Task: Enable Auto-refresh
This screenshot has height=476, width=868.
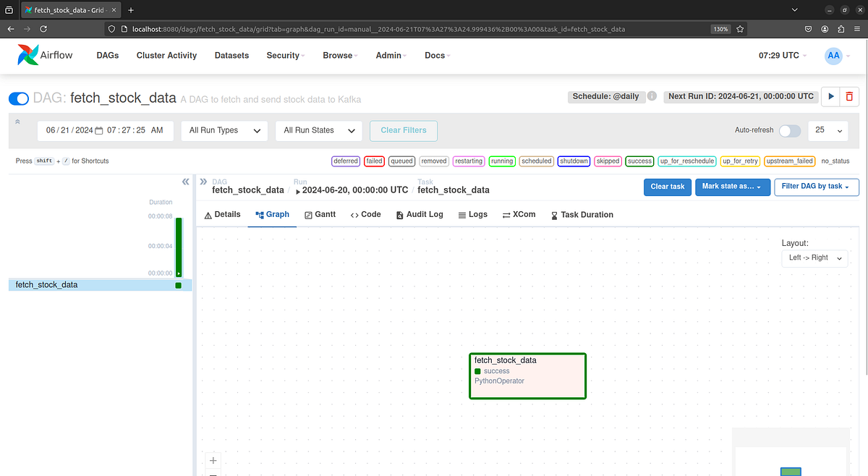Action: (x=790, y=131)
